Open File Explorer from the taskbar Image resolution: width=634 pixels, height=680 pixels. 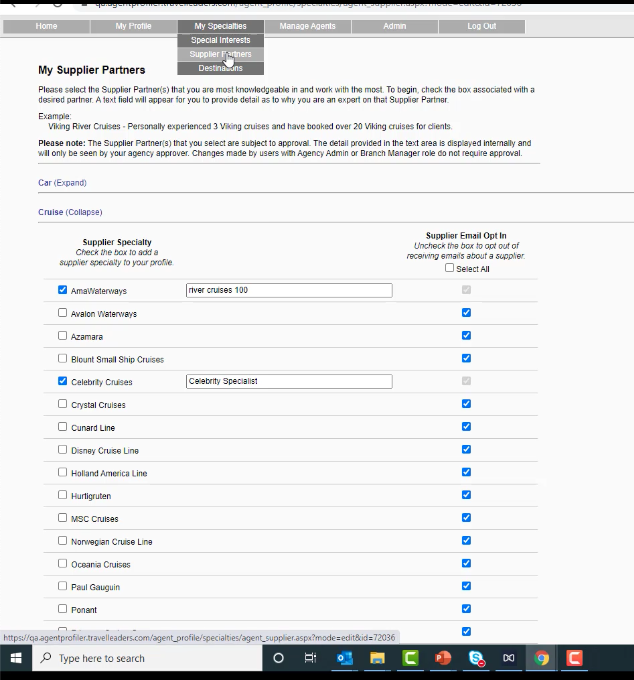coord(377,658)
